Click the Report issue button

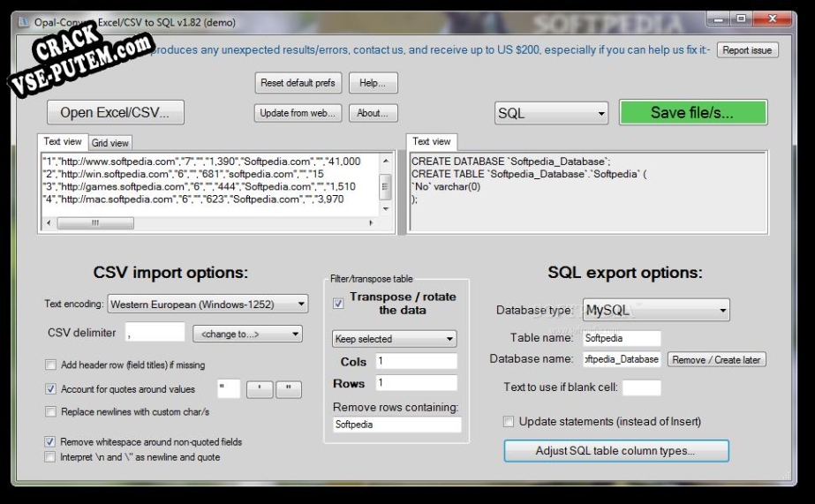(x=747, y=50)
